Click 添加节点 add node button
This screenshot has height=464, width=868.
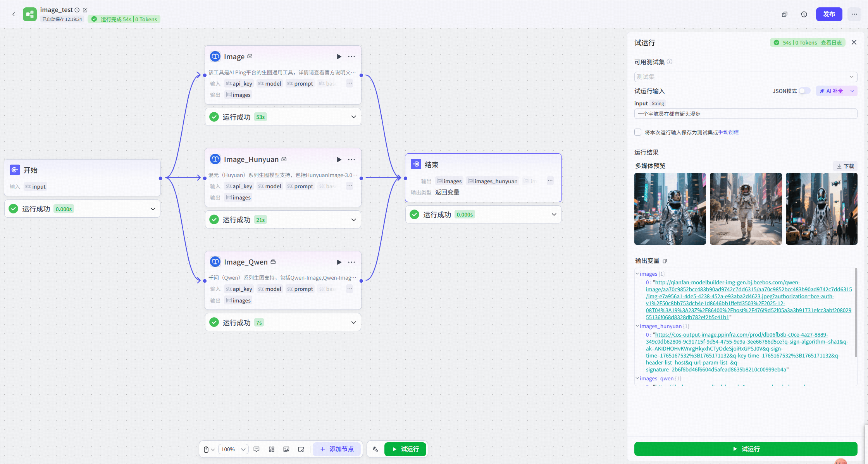point(337,449)
